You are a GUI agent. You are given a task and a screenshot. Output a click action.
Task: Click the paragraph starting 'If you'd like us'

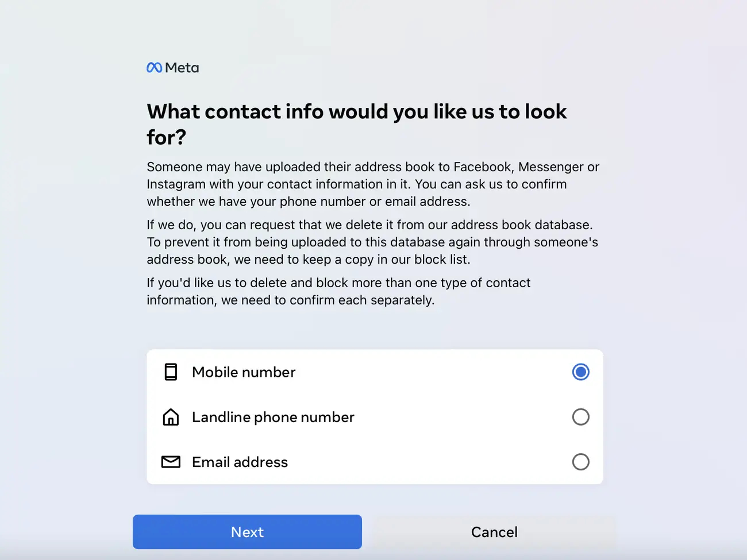click(338, 291)
